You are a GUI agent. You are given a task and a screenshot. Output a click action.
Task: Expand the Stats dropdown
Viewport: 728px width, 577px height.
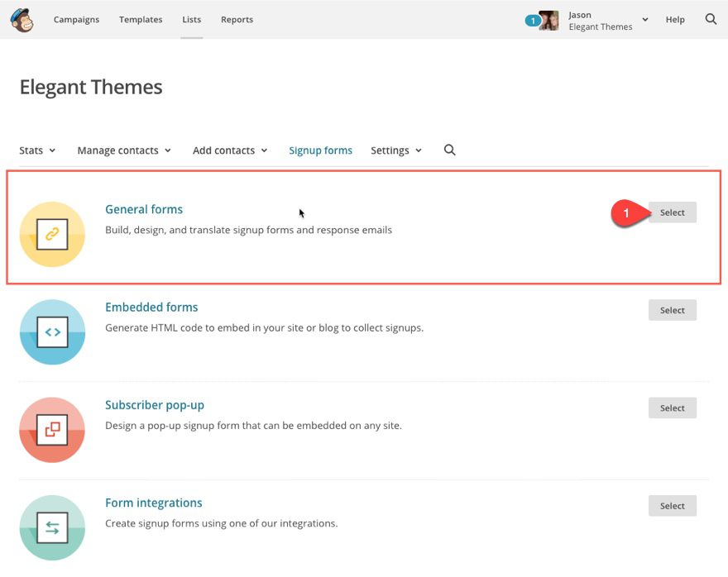coord(37,150)
